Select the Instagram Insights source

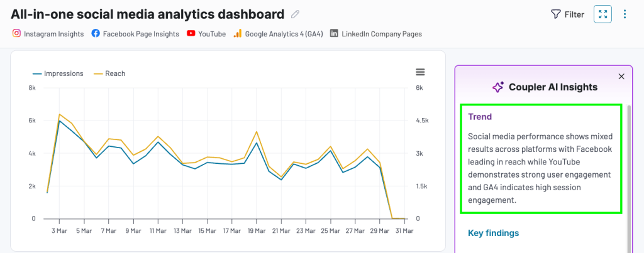53,34
